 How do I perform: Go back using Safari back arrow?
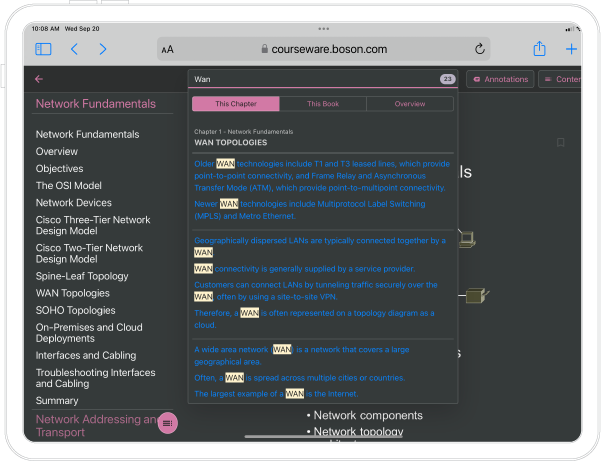pos(74,49)
